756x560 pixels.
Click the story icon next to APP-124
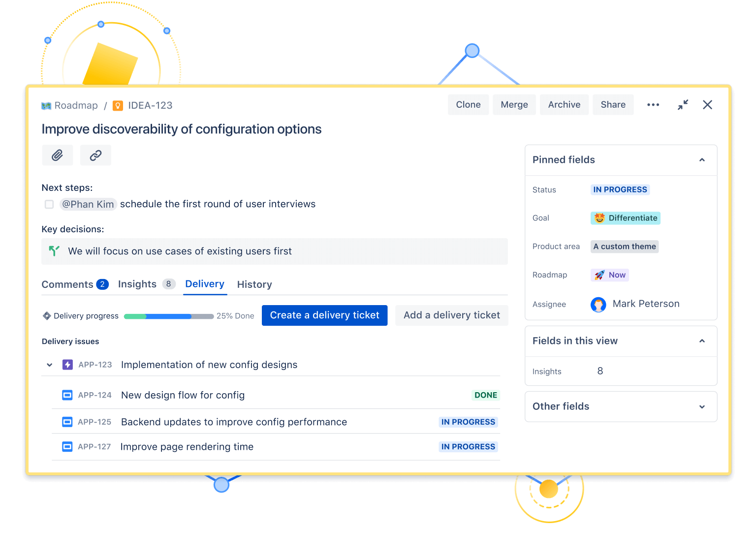(67, 395)
